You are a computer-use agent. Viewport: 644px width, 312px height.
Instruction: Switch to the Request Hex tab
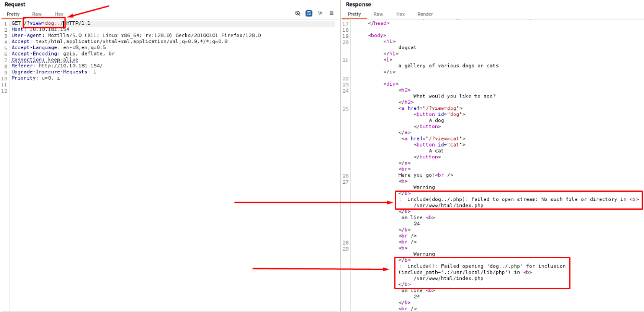pyautogui.click(x=59, y=14)
